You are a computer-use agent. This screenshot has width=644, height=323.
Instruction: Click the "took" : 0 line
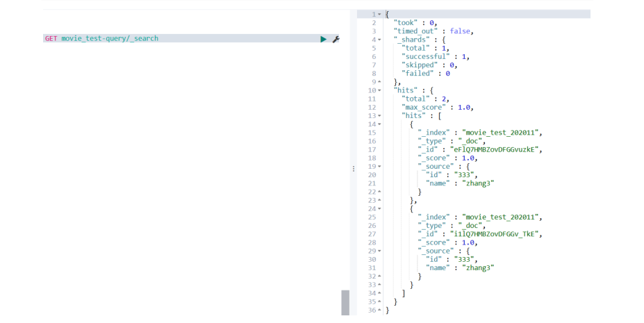pos(415,23)
